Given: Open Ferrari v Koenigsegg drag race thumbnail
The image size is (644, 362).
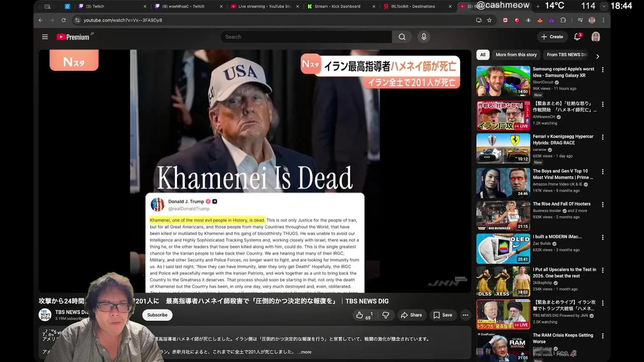Looking at the screenshot, I should [x=503, y=148].
